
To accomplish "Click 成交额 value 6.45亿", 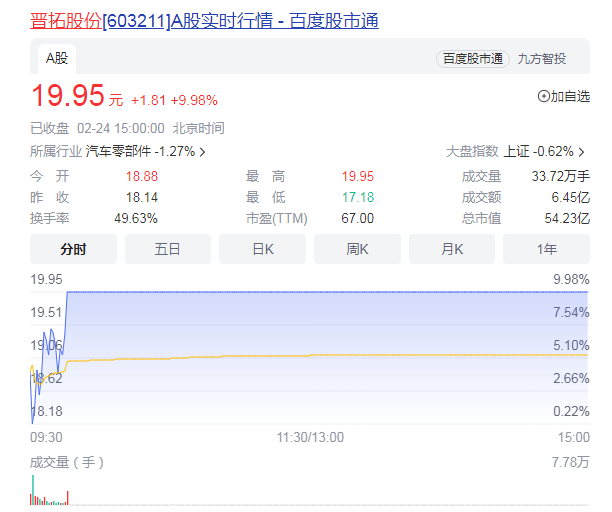I will point(570,197).
